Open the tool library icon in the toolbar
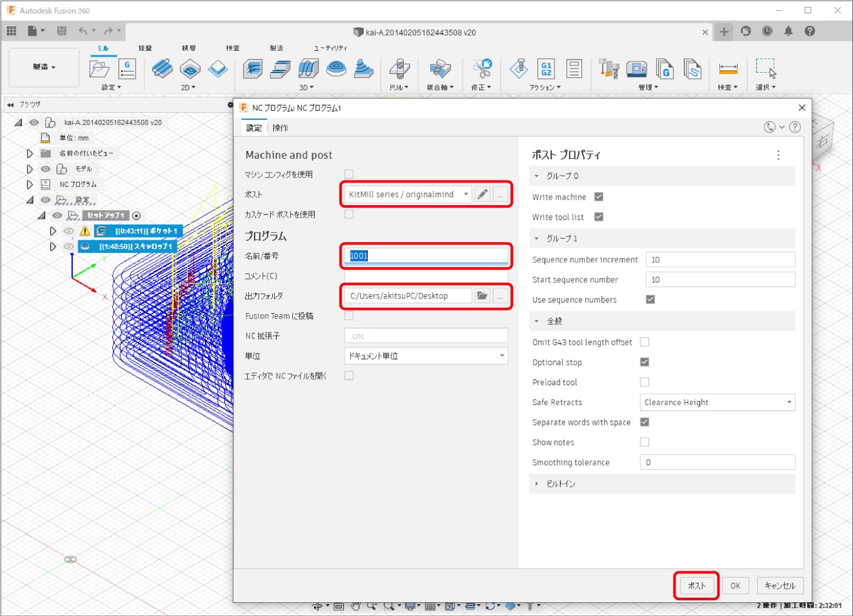853x616 pixels. click(x=608, y=68)
